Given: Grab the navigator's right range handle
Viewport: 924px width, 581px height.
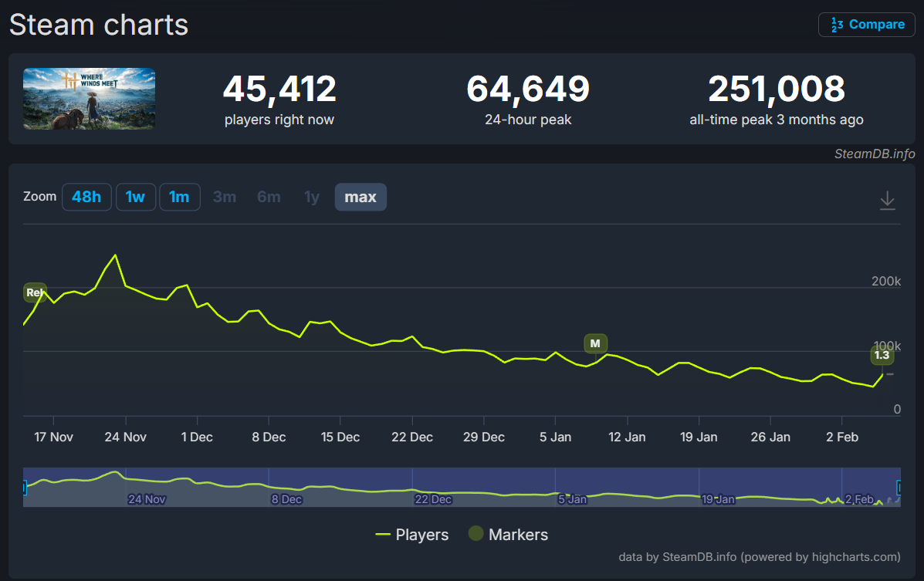Looking at the screenshot, I should [899, 488].
